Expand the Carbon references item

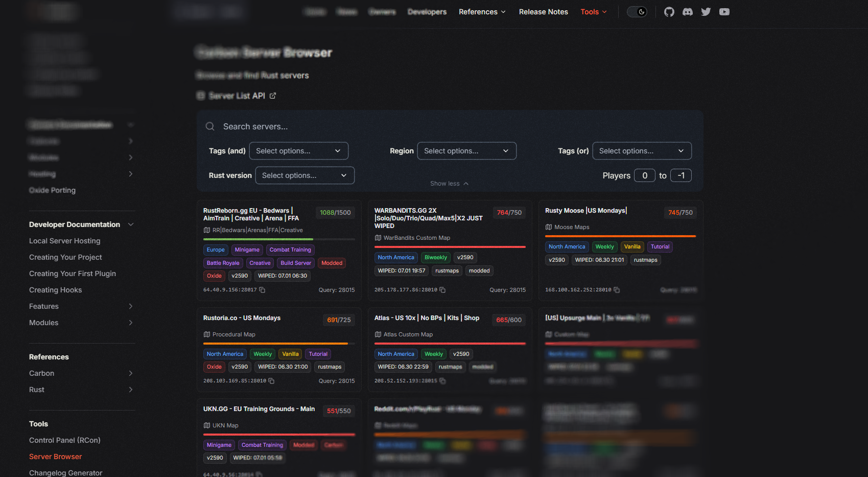pyautogui.click(x=131, y=373)
